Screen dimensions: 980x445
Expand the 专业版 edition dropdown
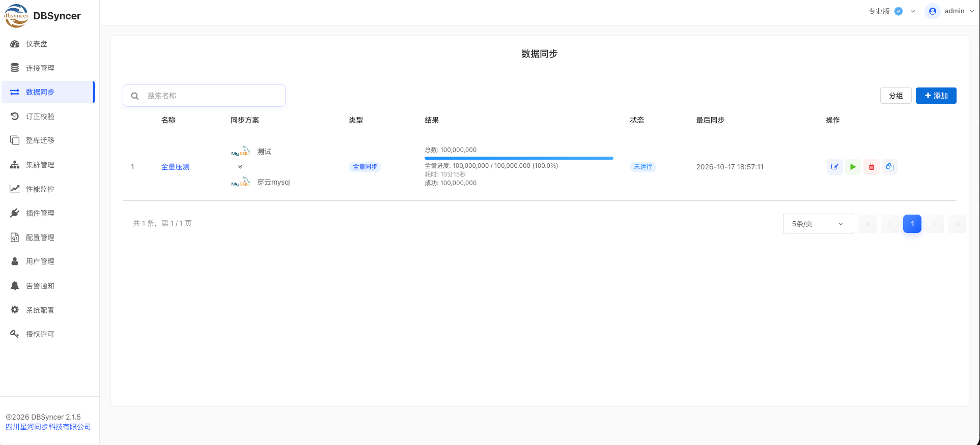coord(913,11)
